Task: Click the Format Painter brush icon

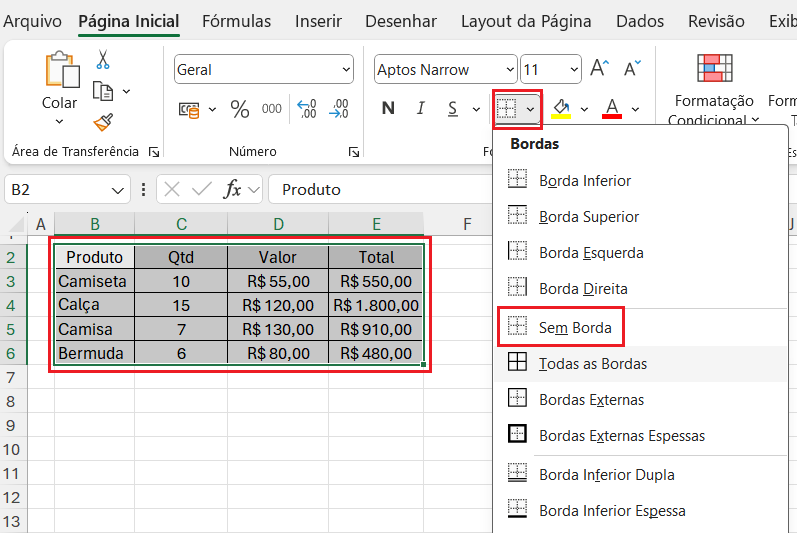Action: tap(102, 122)
